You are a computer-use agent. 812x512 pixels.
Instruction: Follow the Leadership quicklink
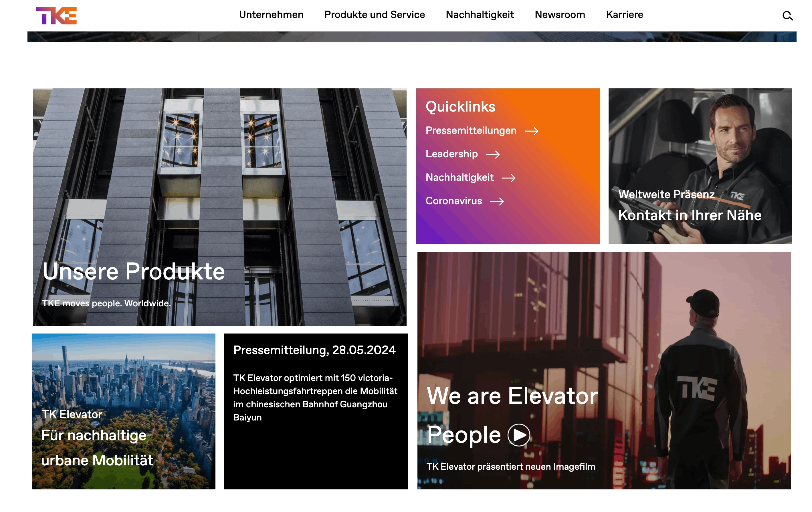click(451, 154)
